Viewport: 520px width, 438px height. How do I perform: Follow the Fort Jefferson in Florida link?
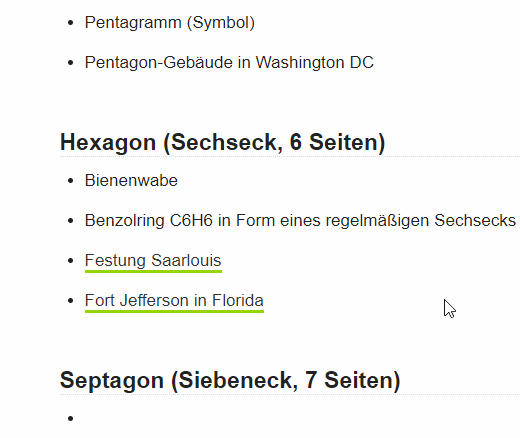pyautogui.click(x=174, y=300)
